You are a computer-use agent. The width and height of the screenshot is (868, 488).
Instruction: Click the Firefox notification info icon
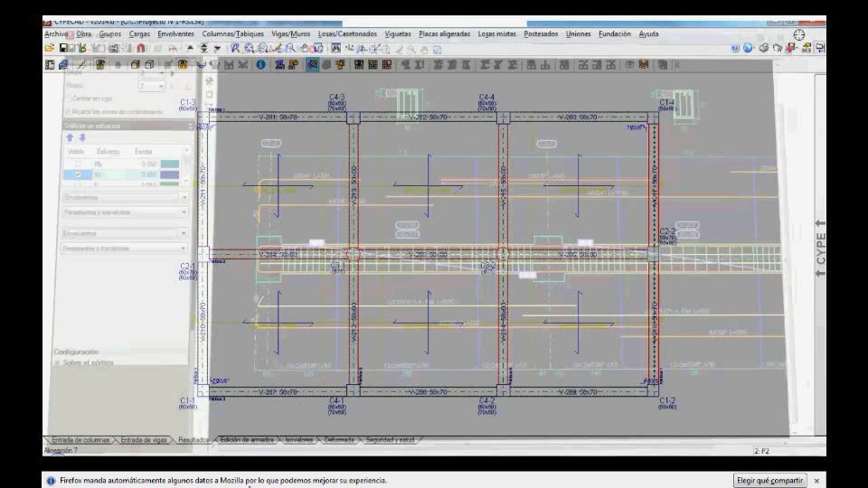[x=51, y=481]
